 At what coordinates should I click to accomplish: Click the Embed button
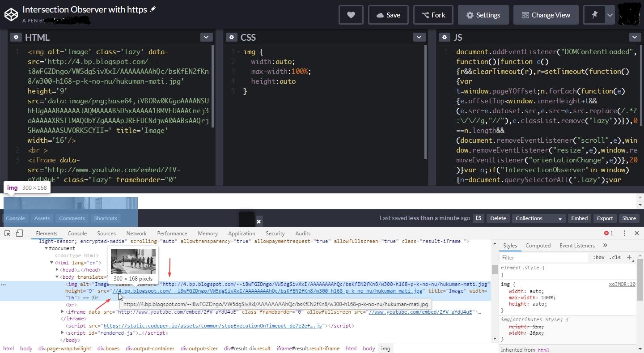[x=579, y=218]
